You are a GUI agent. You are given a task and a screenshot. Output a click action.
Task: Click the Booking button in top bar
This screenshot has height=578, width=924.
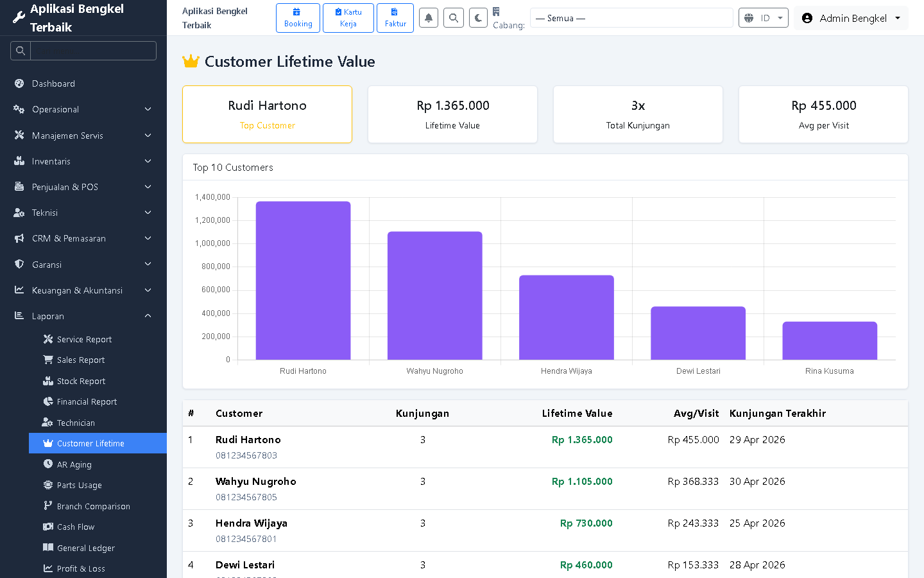coord(298,18)
